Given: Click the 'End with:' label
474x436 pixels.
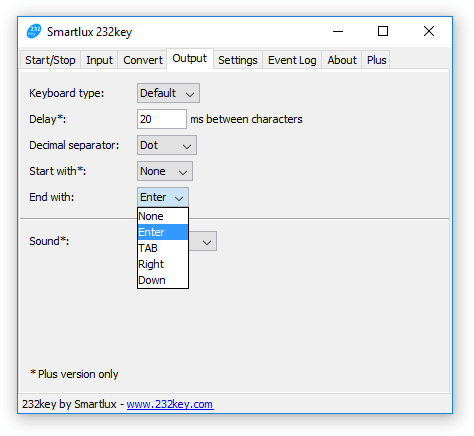Looking at the screenshot, I should pos(52,197).
